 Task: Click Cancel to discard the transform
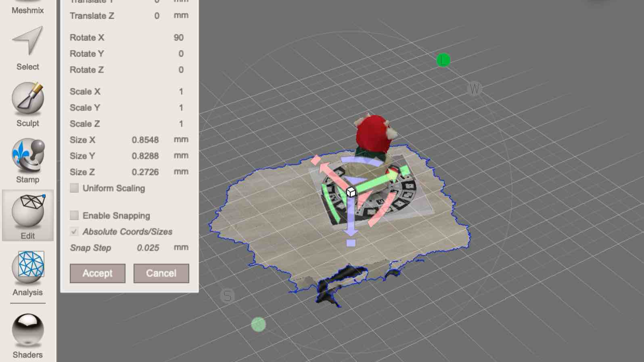(x=161, y=273)
